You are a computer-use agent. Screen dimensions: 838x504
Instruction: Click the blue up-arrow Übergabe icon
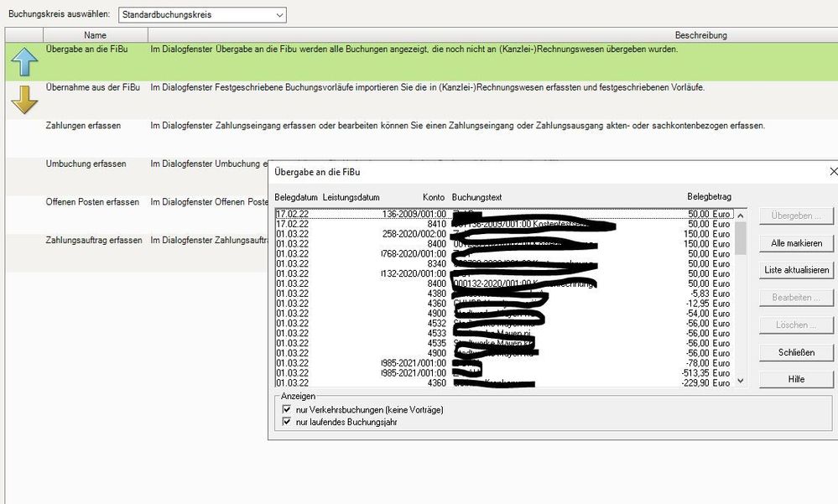24,61
